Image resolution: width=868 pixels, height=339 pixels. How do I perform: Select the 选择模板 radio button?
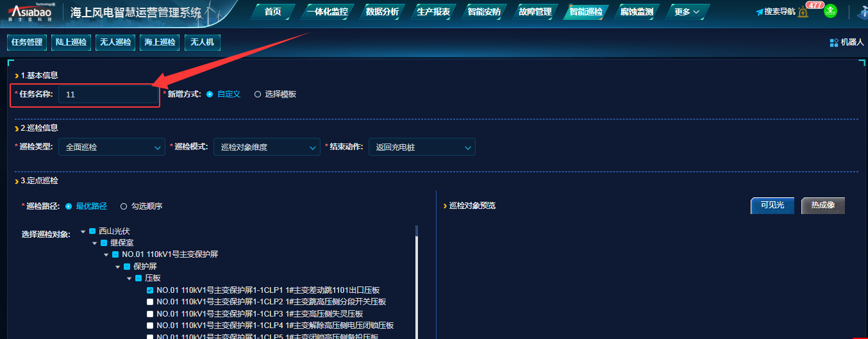pyautogui.click(x=258, y=94)
